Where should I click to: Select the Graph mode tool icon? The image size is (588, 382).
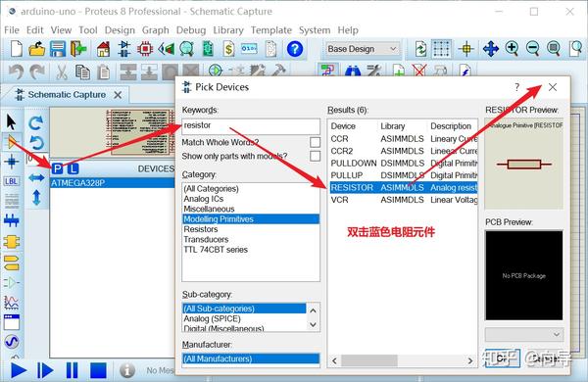point(11,302)
